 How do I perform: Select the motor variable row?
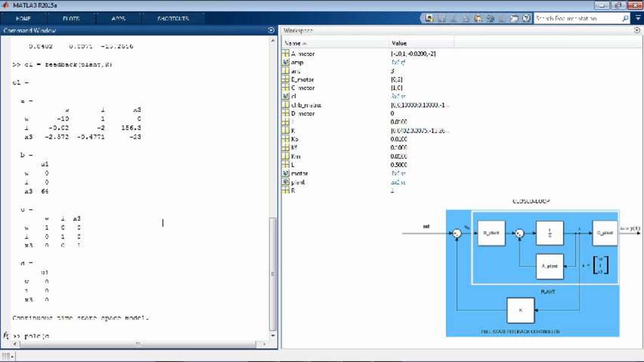[x=299, y=173]
